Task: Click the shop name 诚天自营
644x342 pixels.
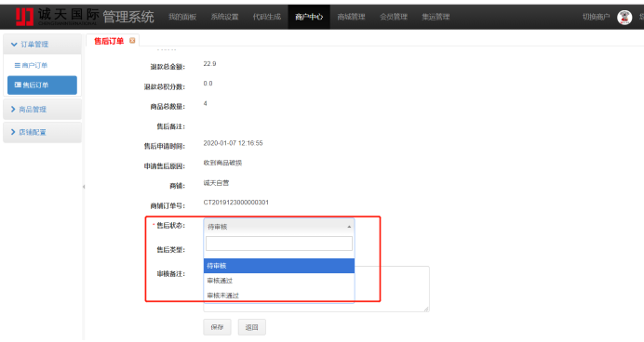Action: (x=216, y=183)
